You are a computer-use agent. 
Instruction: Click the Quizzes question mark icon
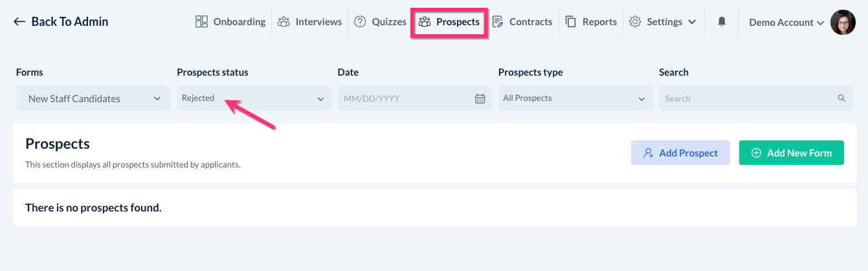pos(361,22)
